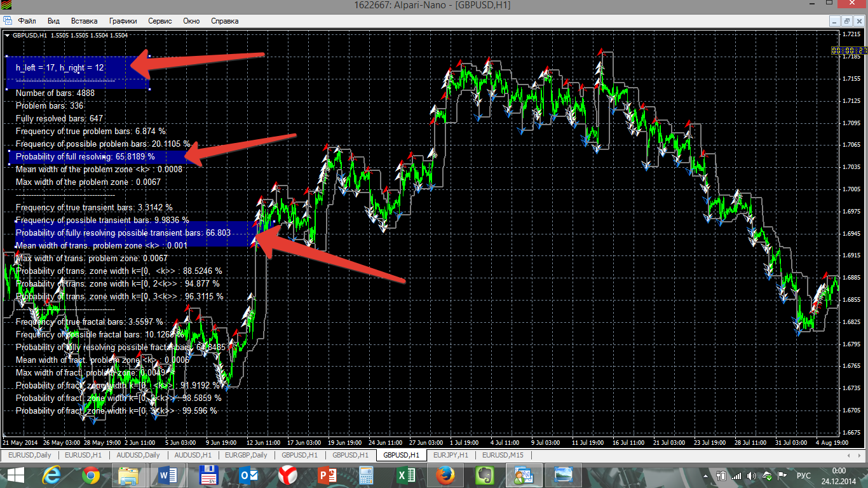Open the picture viewer taskbar icon
Viewport: 868px width, 488px height.
[563, 475]
